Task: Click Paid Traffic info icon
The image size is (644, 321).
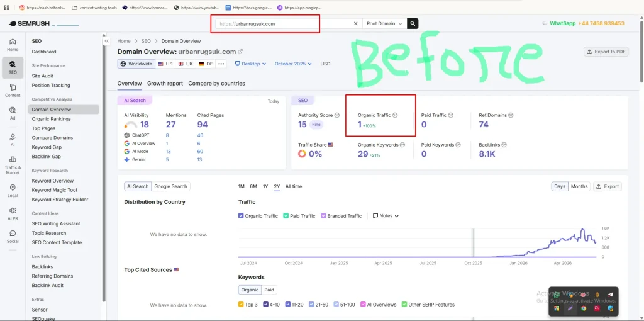Action: 450,115
